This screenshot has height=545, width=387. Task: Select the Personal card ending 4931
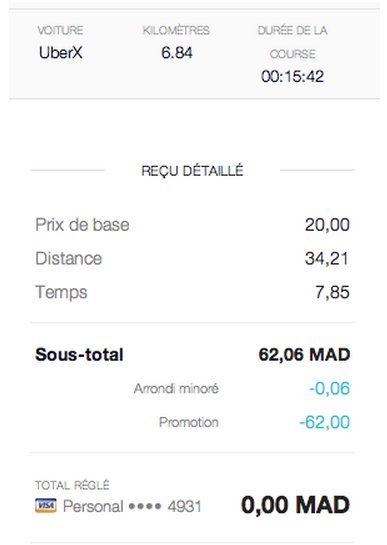point(132,506)
